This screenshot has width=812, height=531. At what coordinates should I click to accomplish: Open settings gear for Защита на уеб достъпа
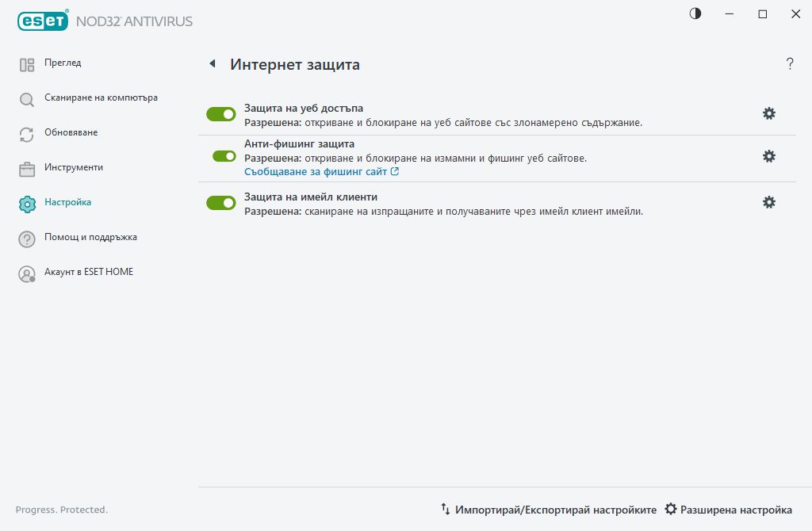[769, 113]
